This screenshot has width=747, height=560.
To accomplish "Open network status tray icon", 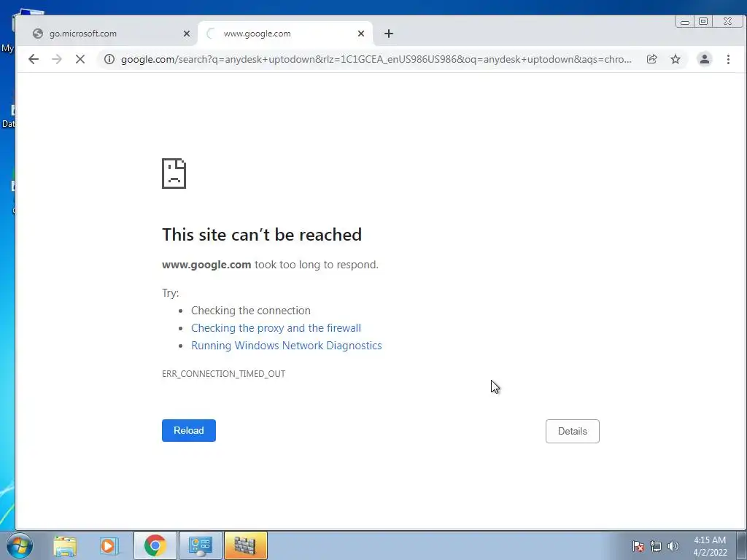I will [x=656, y=546].
